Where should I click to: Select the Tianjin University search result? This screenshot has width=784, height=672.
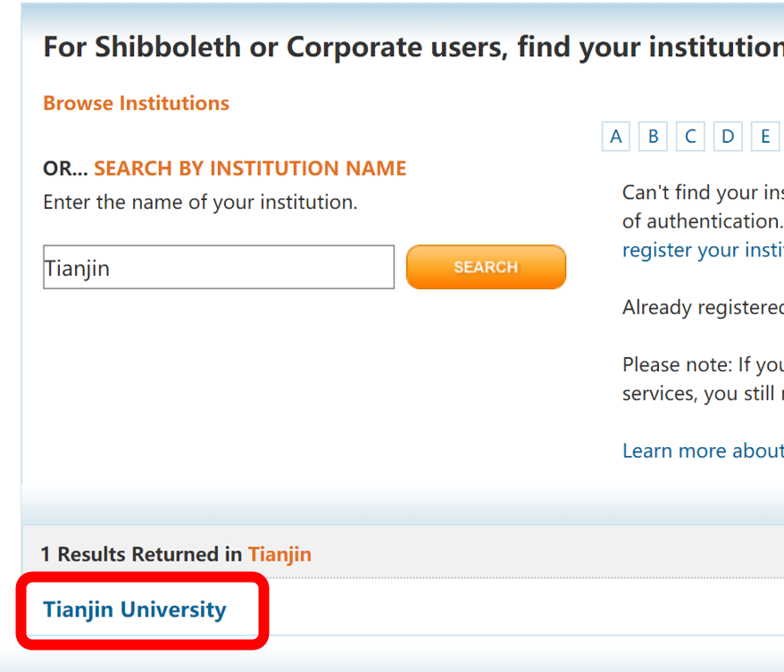[135, 610]
